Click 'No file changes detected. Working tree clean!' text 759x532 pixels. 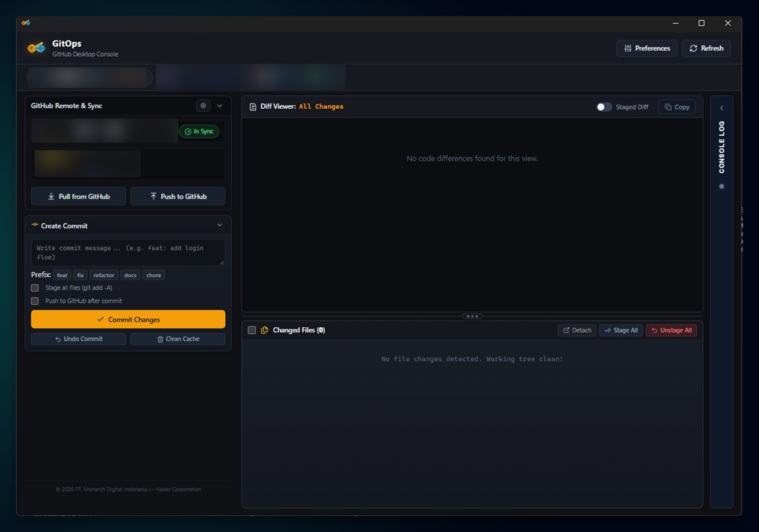tap(472, 359)
